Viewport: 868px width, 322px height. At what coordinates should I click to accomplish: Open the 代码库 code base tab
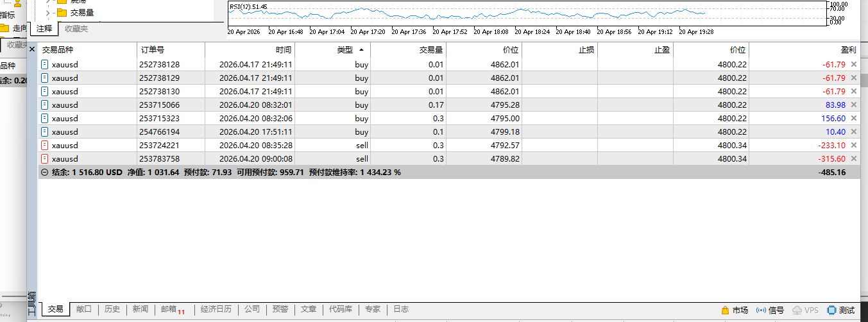341,309
